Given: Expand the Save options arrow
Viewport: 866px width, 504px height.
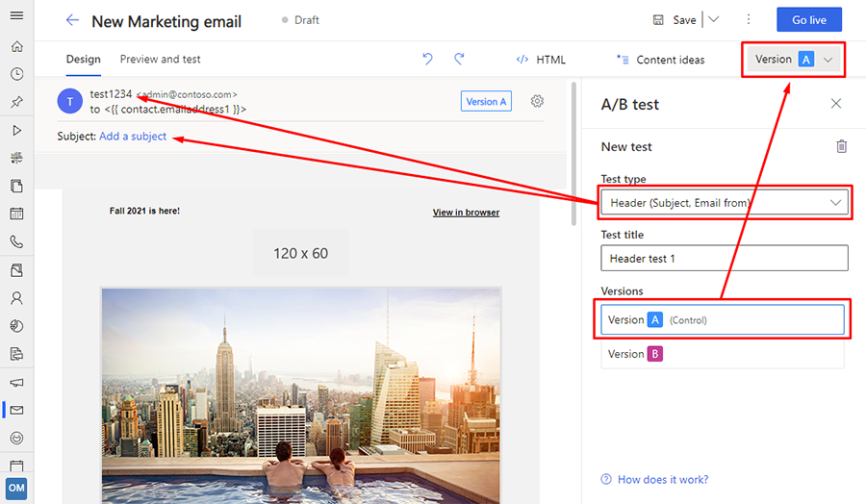Looking at the screenshot, I should (x=714, y=20).
